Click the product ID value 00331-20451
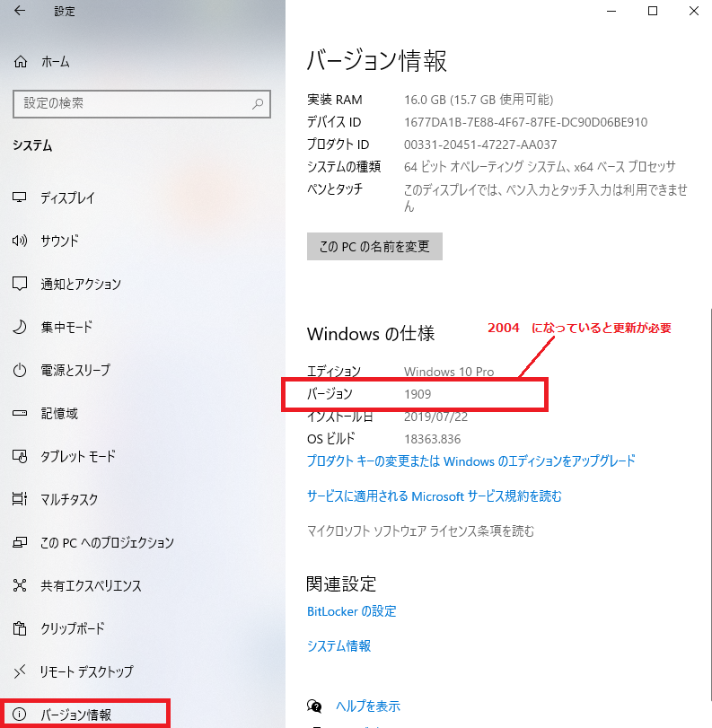 coord(480,145)
